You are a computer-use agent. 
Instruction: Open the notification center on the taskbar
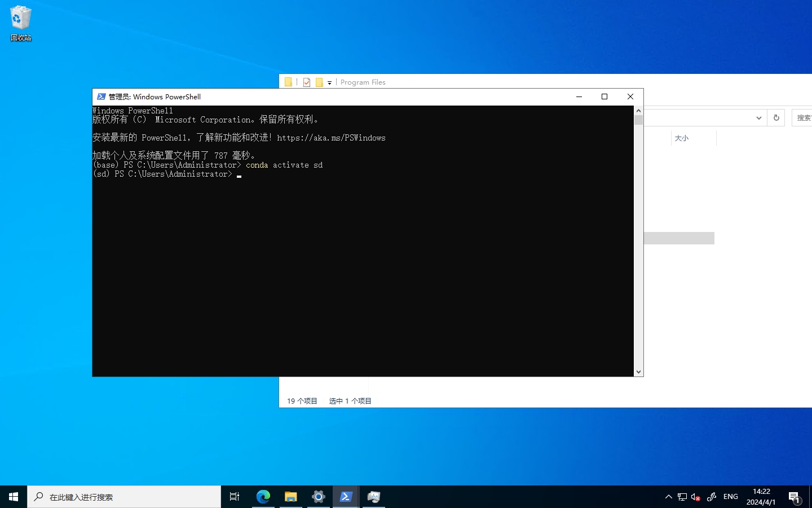point(794,497)
